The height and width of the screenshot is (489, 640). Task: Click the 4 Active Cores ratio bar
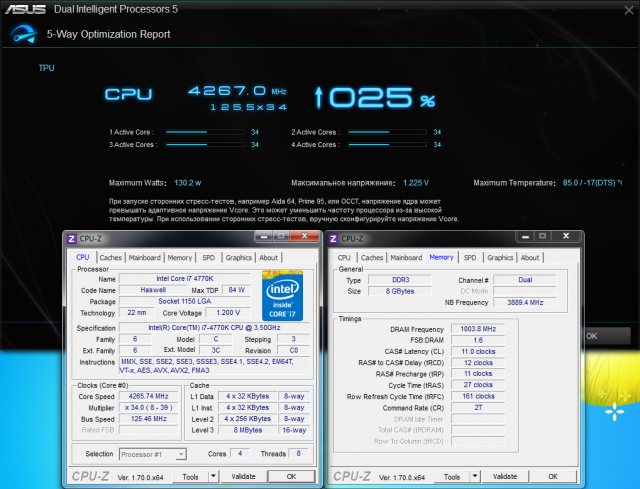387,144
